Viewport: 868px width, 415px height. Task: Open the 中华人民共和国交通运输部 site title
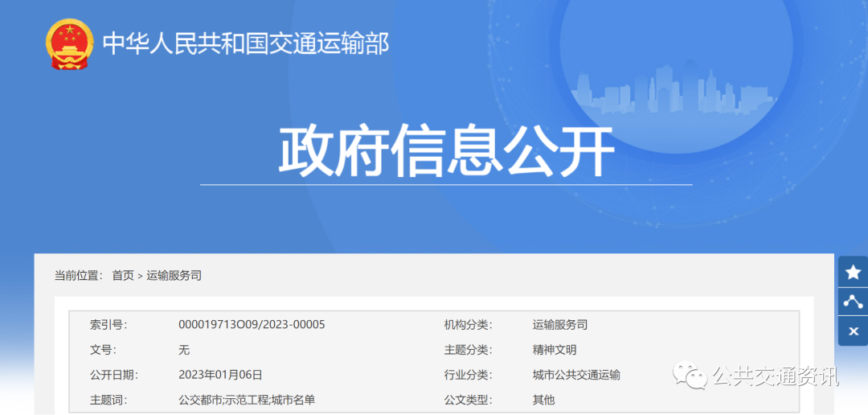tap(246, 43)
